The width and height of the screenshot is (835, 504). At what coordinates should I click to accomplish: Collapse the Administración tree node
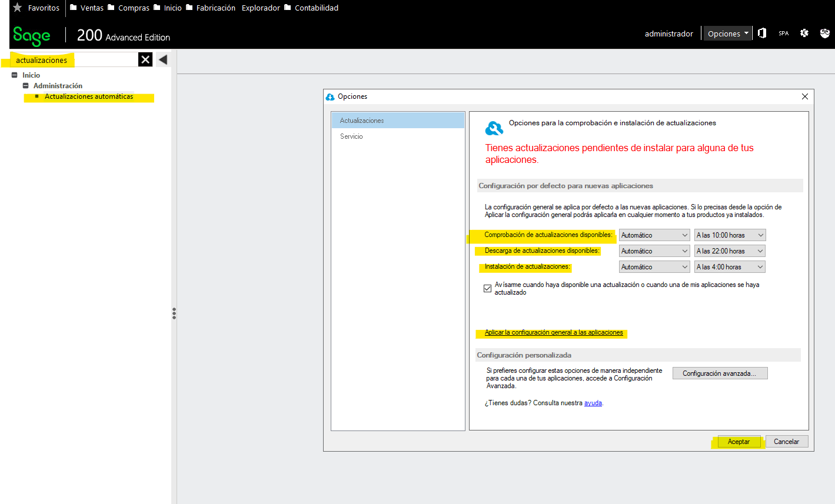(26, 86)
